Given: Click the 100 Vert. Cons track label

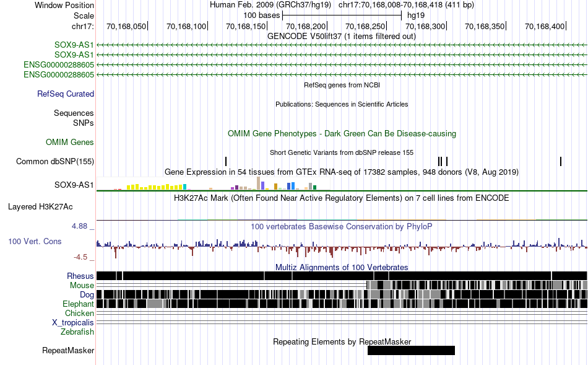Looking at the screenshot, I should pos(35,242).
